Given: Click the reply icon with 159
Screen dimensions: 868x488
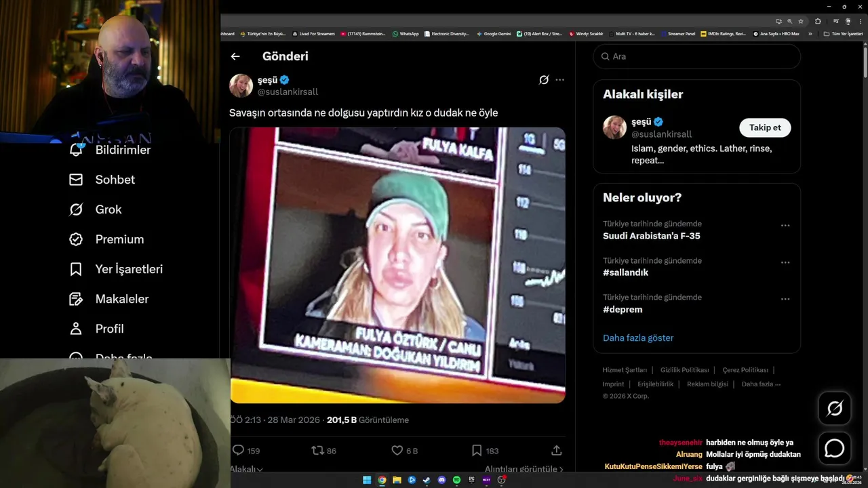Looking at the screenshot, I should (238, 450).
